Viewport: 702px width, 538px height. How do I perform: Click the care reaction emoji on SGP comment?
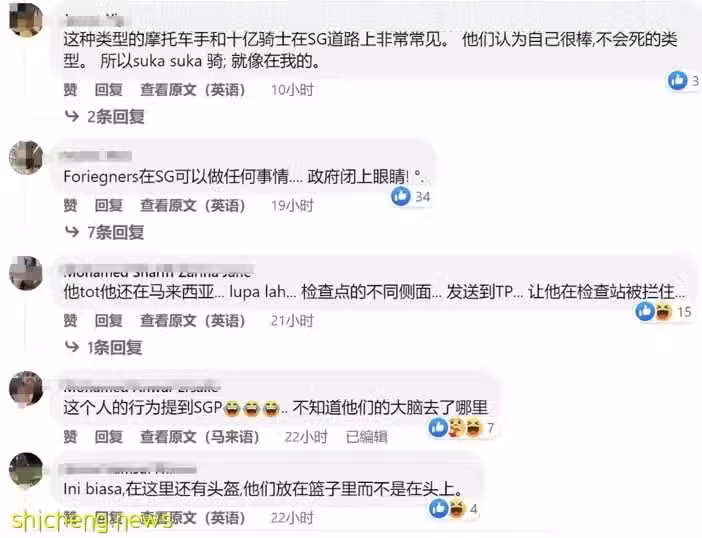[x=456, y=428]
